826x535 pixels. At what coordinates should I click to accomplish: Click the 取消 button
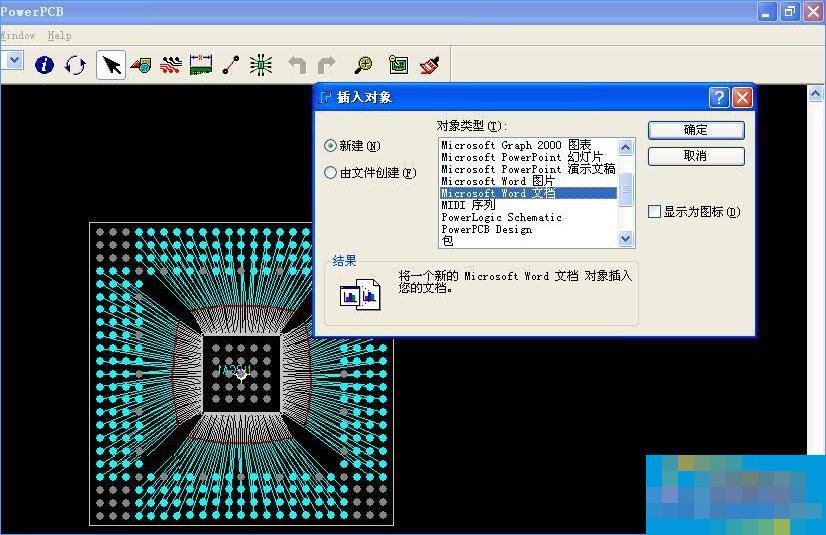point(696,156)
